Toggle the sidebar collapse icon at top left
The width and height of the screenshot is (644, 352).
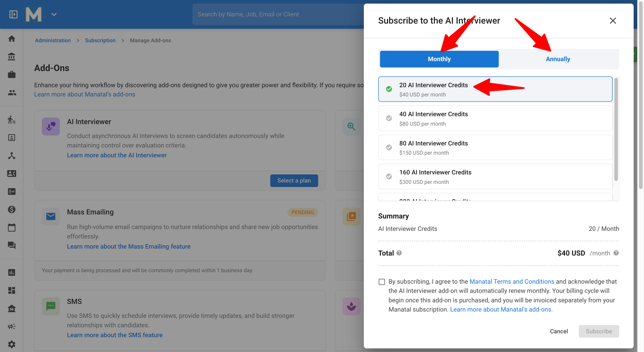click(x=13, y=14)
